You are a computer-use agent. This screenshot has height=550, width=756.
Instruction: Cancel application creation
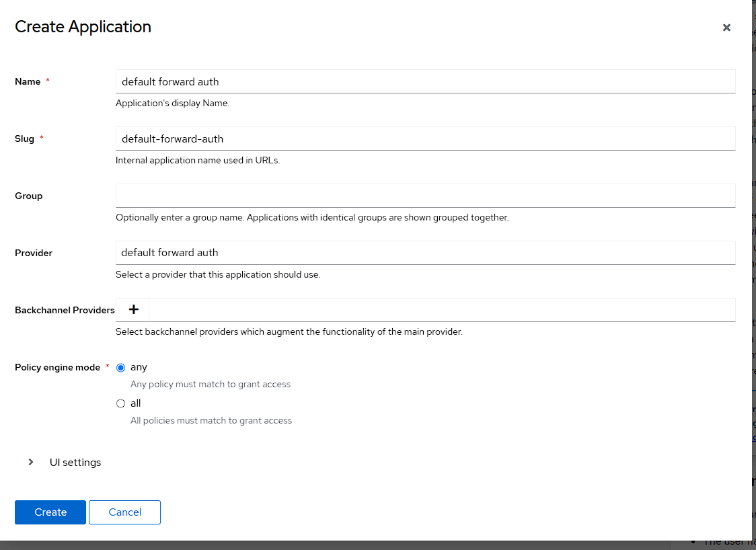click(124, 512)
